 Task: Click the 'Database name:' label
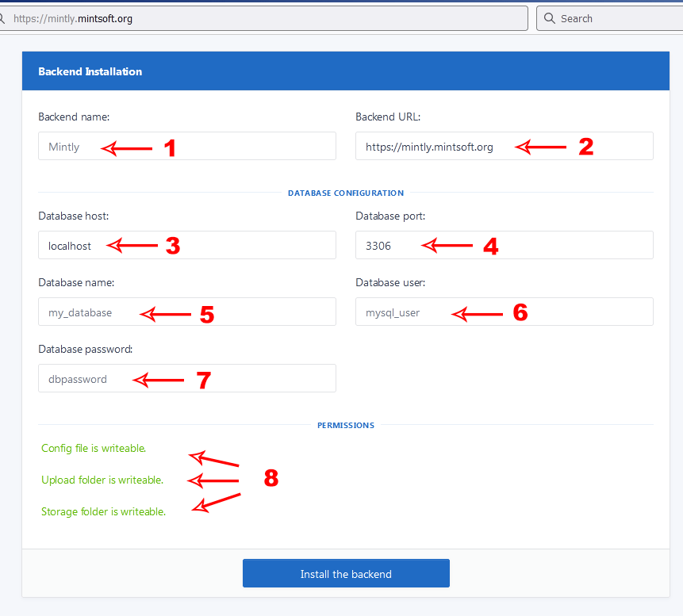76,282
